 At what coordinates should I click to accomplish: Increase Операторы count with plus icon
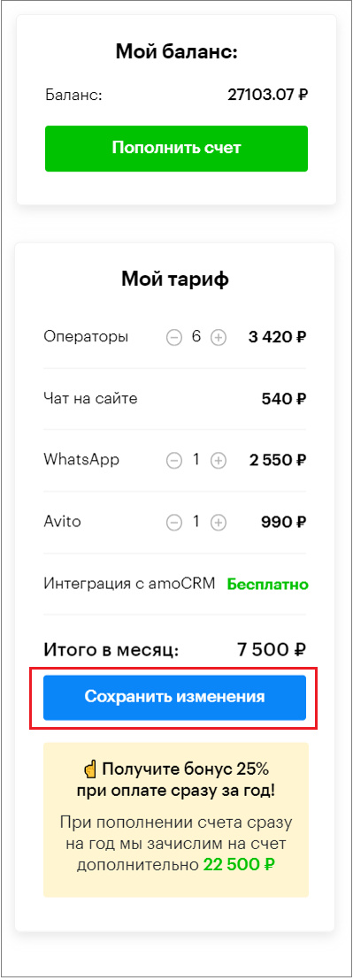point(218,338)
